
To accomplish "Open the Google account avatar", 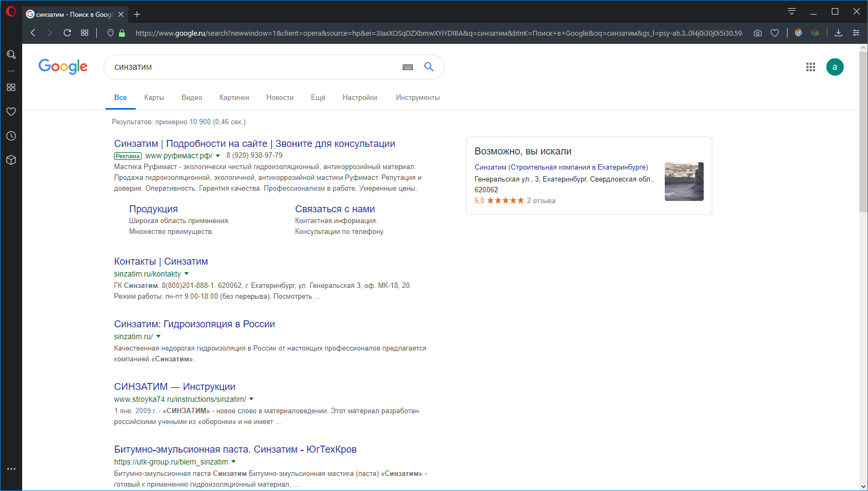I will tap(835, 67).
